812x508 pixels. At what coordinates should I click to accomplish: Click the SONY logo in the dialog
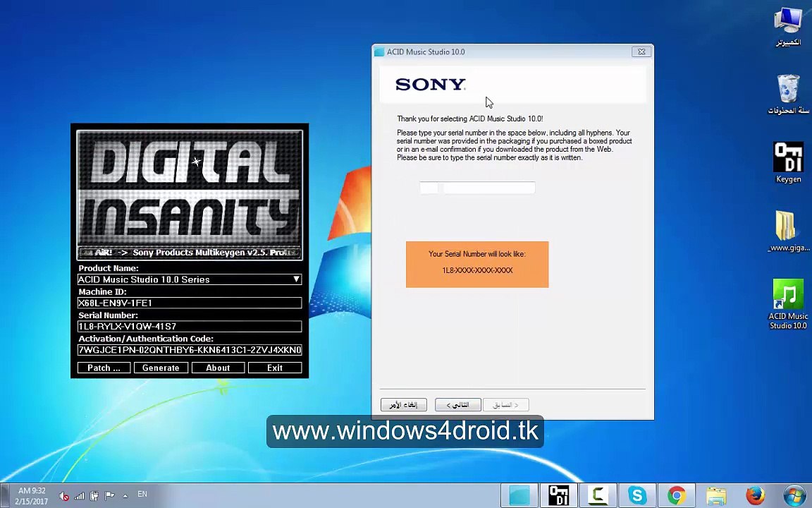[431, 85]
